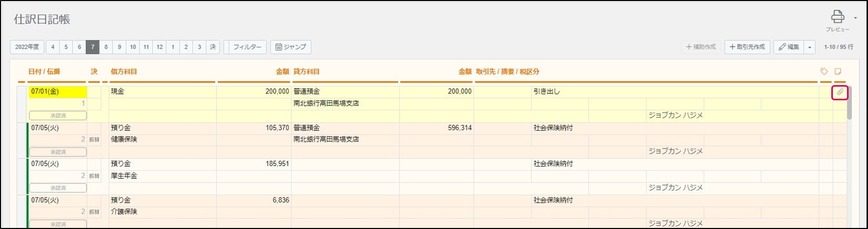Viewport: 868px width, 229px height.
Task: Click the 貸方科目 column header
Action: (x=306, y=71)
